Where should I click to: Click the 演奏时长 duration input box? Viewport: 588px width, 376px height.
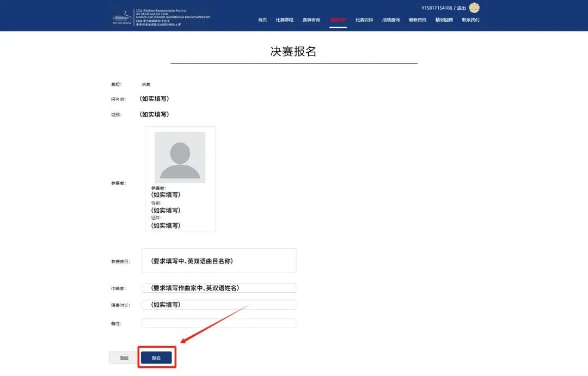click(x=218, y=304)
